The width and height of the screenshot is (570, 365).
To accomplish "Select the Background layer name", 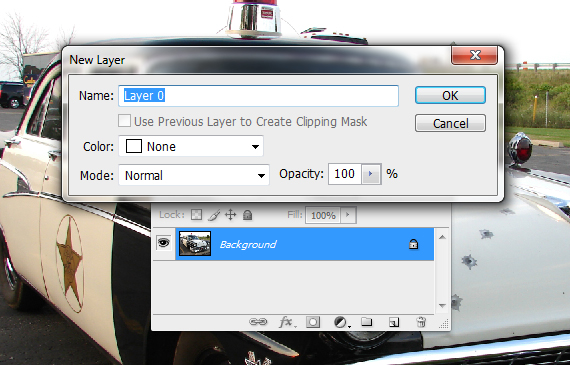I will click(x=248, y=244).
